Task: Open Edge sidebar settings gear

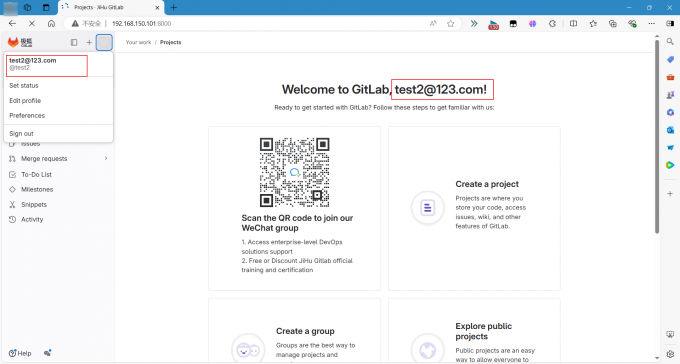Action: [670, 354]
